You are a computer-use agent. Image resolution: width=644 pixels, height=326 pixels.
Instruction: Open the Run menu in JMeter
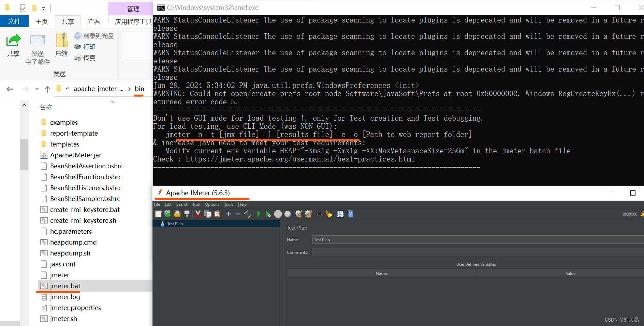click(196, 204)
